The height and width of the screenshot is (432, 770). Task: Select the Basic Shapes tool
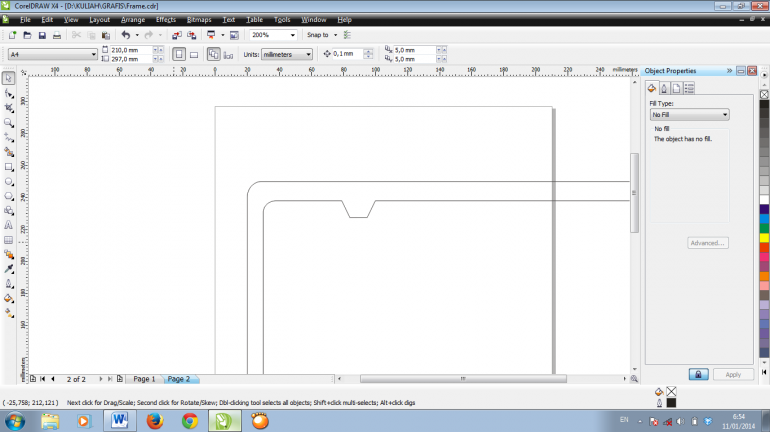[x=8, y=211]
